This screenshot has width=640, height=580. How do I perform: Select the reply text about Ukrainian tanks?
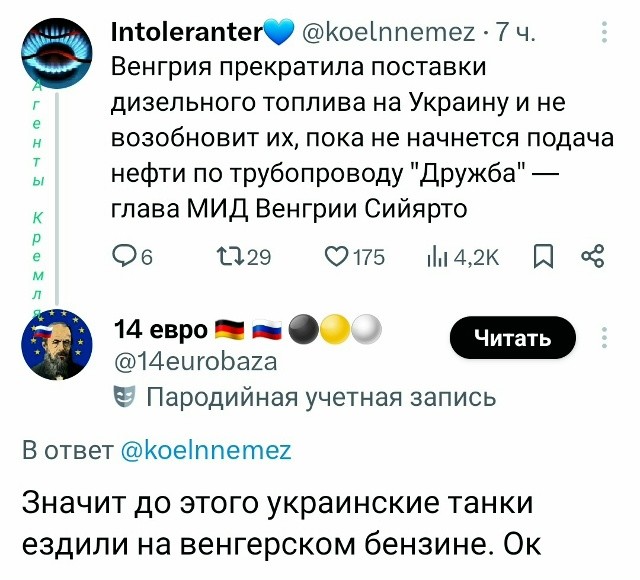click(283, 523)
